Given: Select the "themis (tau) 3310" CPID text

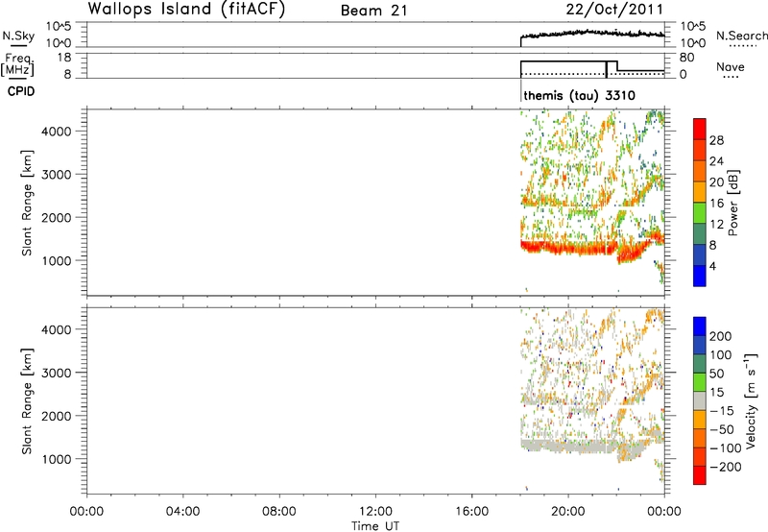Looking at the screenshot, I should (580, 95).
